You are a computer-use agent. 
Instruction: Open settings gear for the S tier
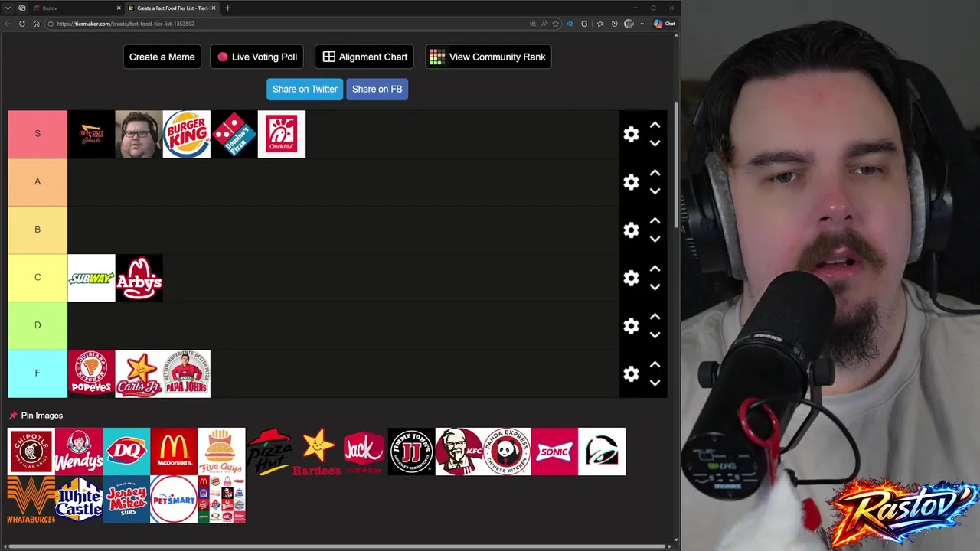pyautogui.click(x=631, y=134)
